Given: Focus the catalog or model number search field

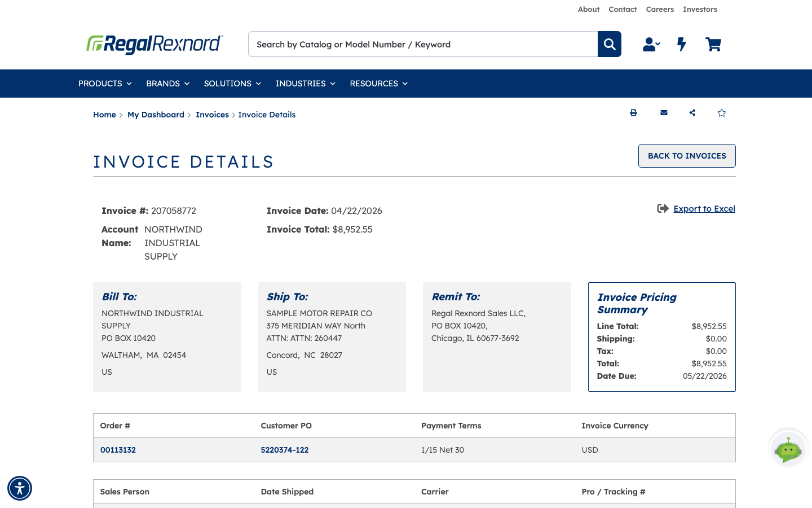Looking at the screenshot, I should pos(423,44).
